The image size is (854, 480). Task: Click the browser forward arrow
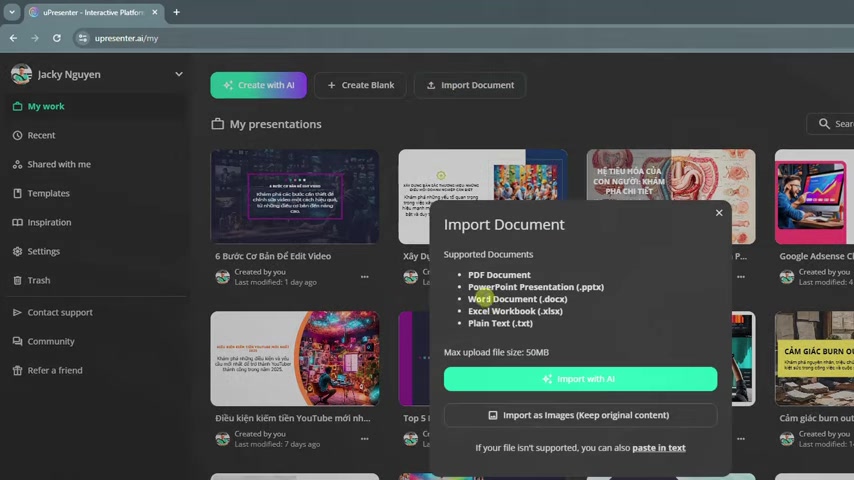35,38
